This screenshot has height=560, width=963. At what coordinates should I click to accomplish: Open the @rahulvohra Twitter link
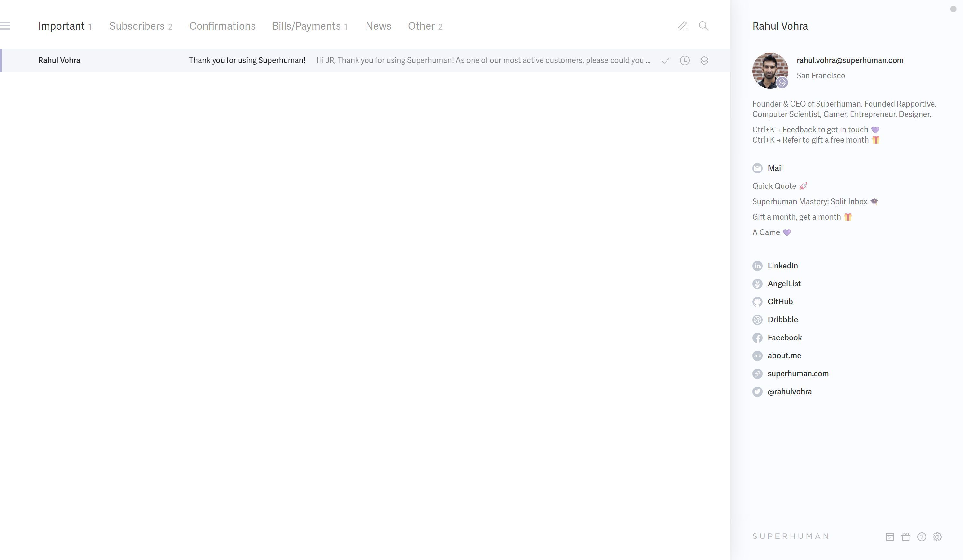790,391
